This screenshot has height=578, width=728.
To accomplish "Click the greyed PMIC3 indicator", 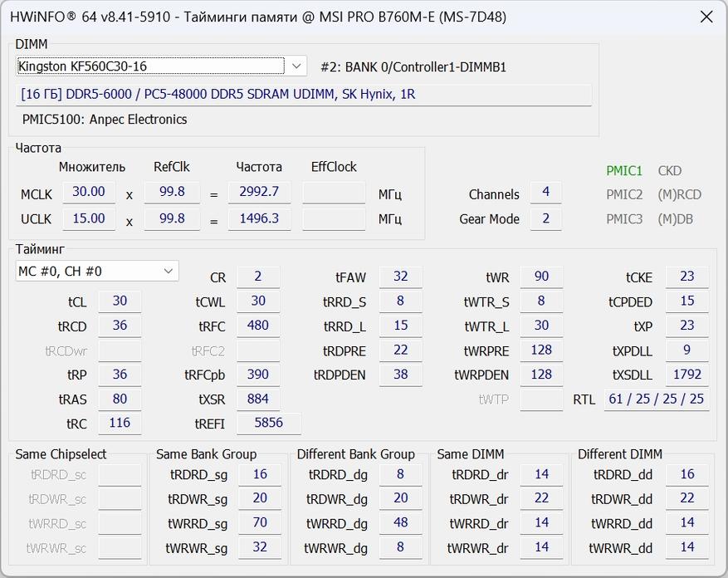I will [x=624, y=219].
